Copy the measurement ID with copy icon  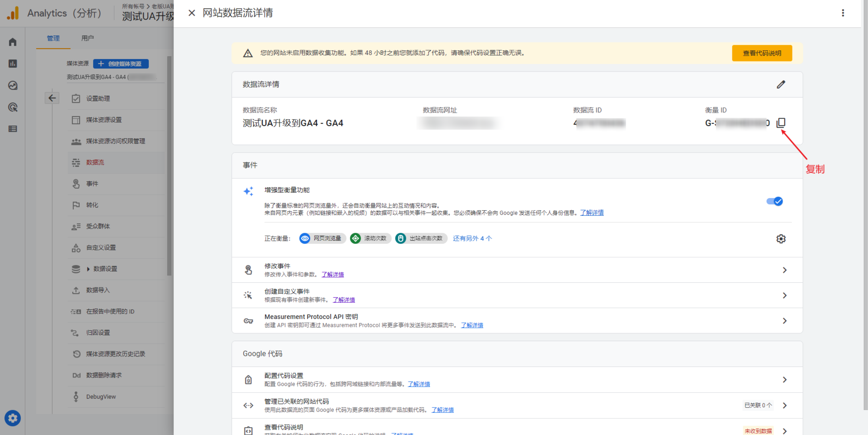pyautogui.click(x=780, y=123)
